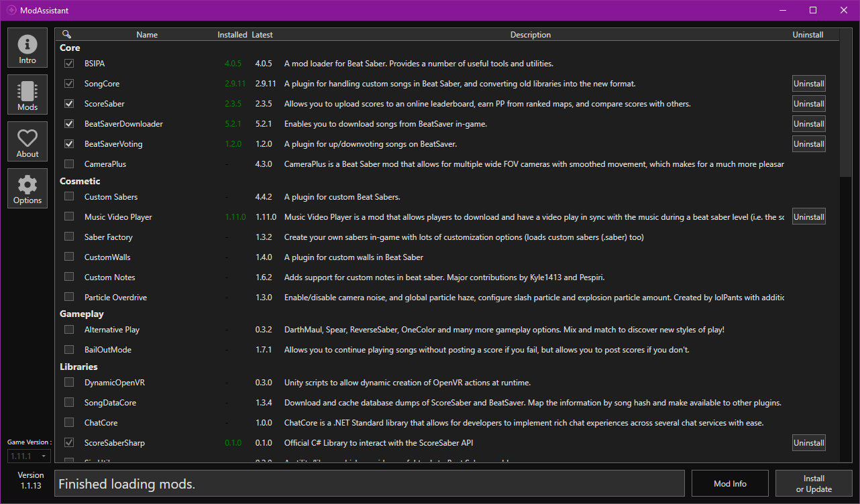The height and width of the screenshot is (504, 860).
Task: Switch to the Mods page
Action: pos(28,94)
